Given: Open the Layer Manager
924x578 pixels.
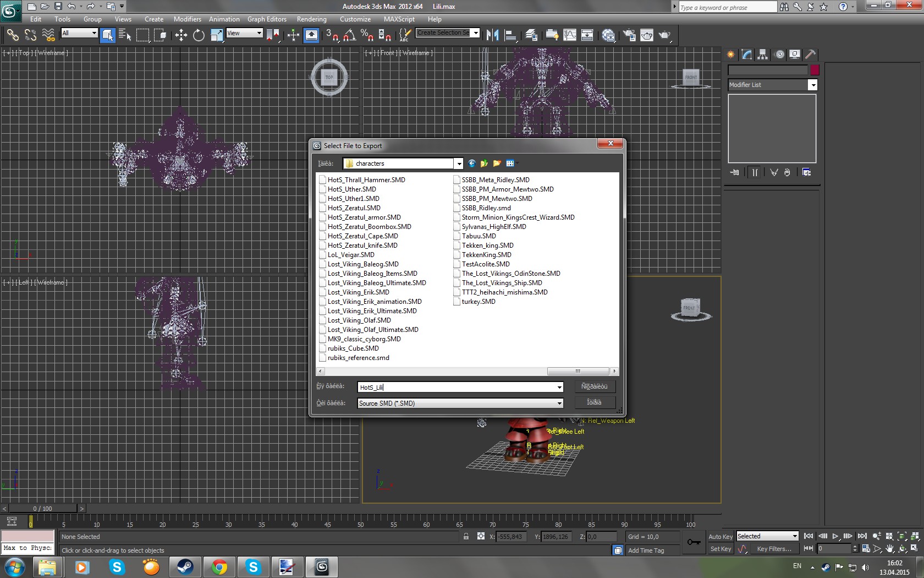Looking at the screenshot, I should coord(531,35).
